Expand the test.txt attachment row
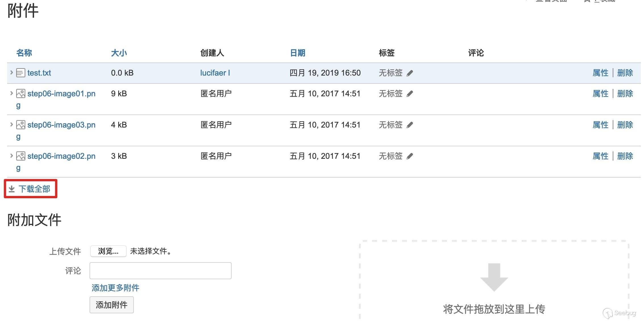Viewport: 644px width, 321px height. [11, 72]
